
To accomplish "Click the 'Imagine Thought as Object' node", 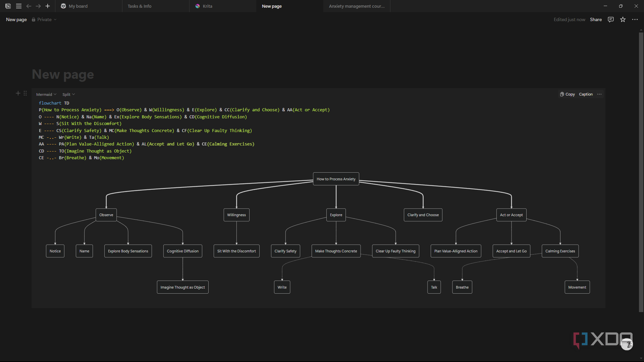I will (x=183, y=287).
